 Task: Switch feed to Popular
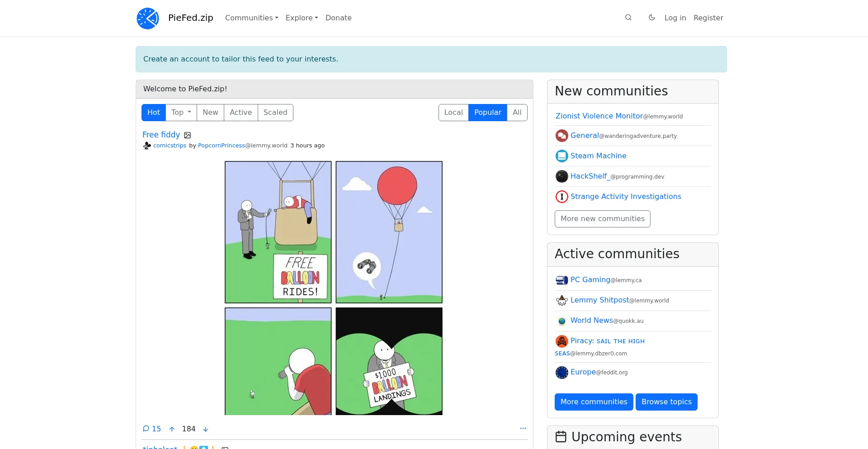[488, 113]
